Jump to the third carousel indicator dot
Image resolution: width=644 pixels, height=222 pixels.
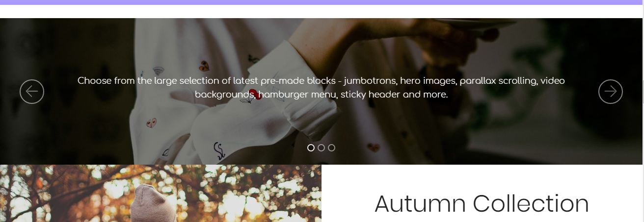[x=331, y=148]
